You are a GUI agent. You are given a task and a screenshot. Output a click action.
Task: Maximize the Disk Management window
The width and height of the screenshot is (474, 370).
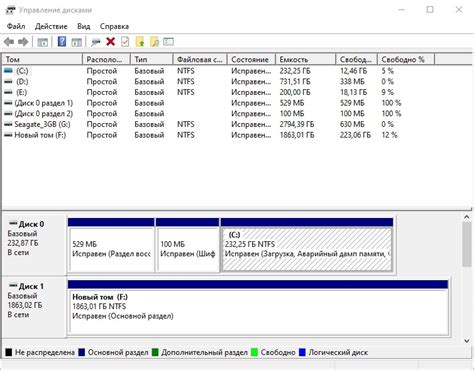[x=430, y=10]
